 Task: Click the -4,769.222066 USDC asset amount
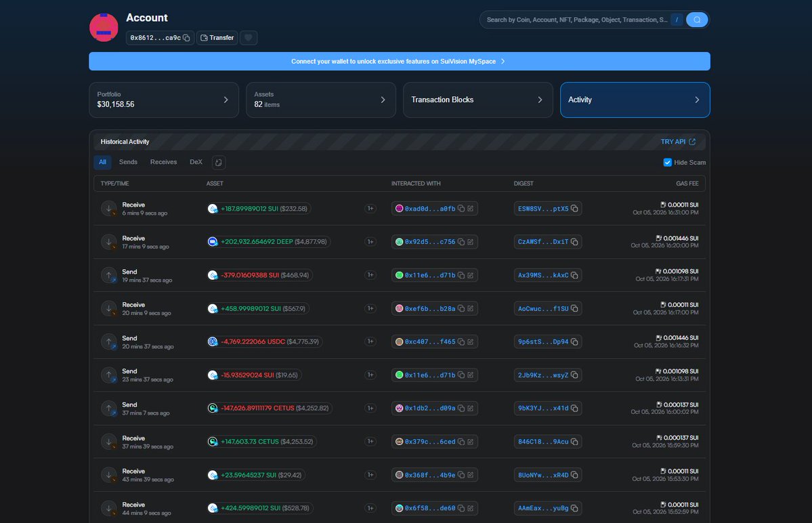tap(253, 341)
